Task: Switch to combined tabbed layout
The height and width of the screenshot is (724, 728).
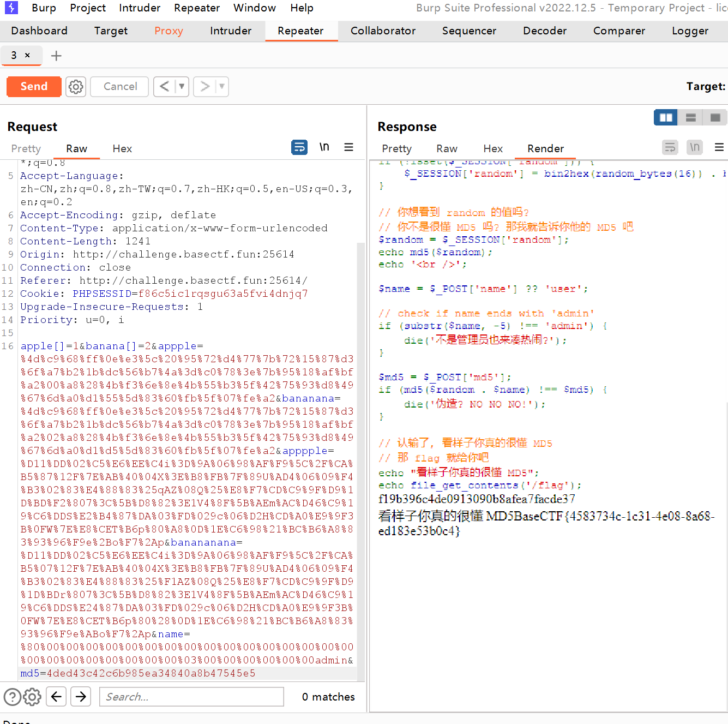Action: 715,117
